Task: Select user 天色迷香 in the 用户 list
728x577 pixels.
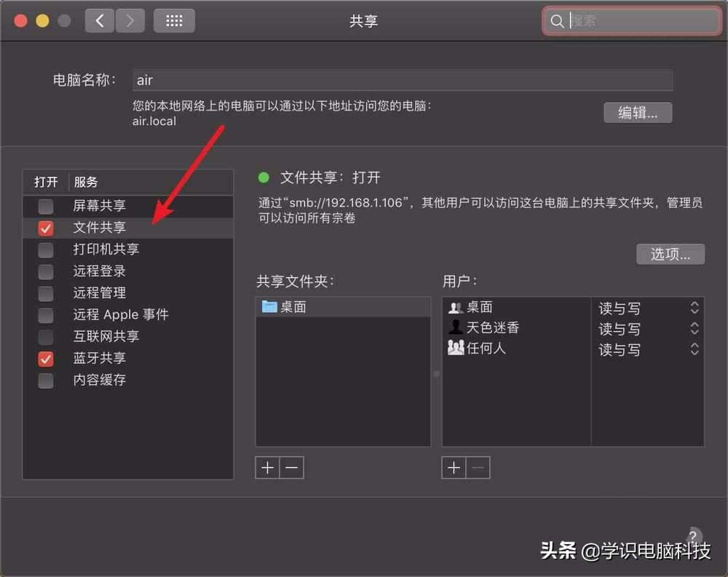Action: 516,327
